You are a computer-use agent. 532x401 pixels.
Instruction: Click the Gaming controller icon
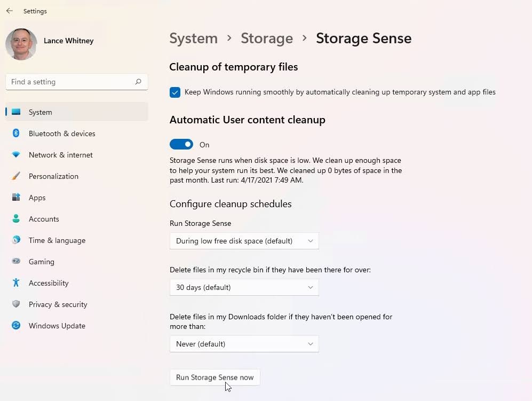(x=16, y=261)
